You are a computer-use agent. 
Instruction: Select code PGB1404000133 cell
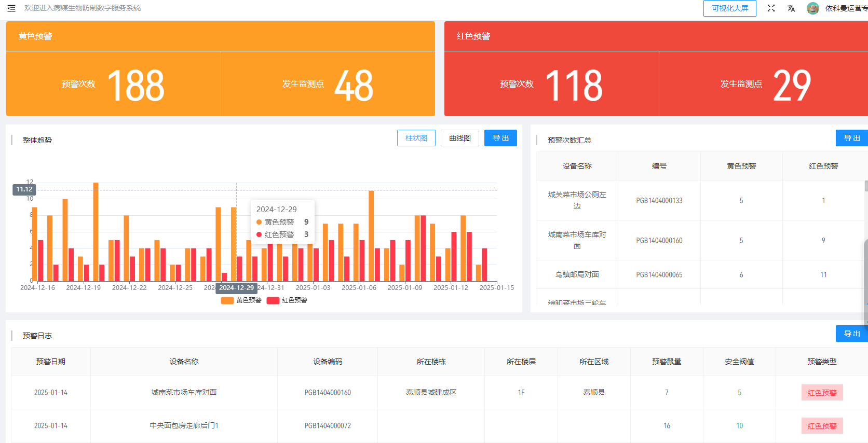click(x=659, y=201)
